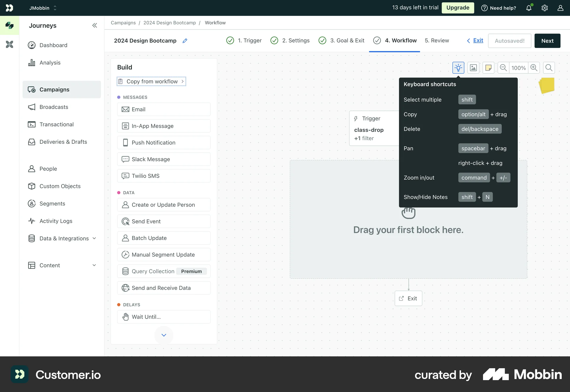Open the Campaigns breadcrumb link
The image size is (570, 392).
pyautogui.click(x=123, y=23)
